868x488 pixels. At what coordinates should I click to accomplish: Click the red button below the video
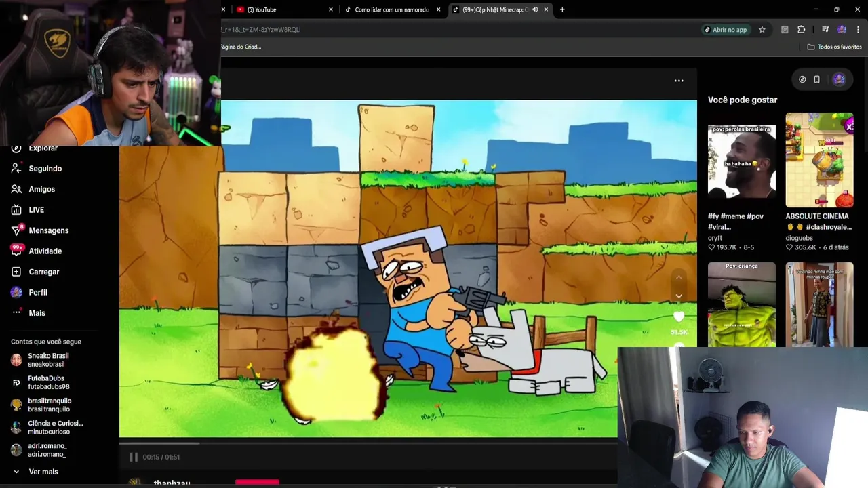(x=257, y=483)
